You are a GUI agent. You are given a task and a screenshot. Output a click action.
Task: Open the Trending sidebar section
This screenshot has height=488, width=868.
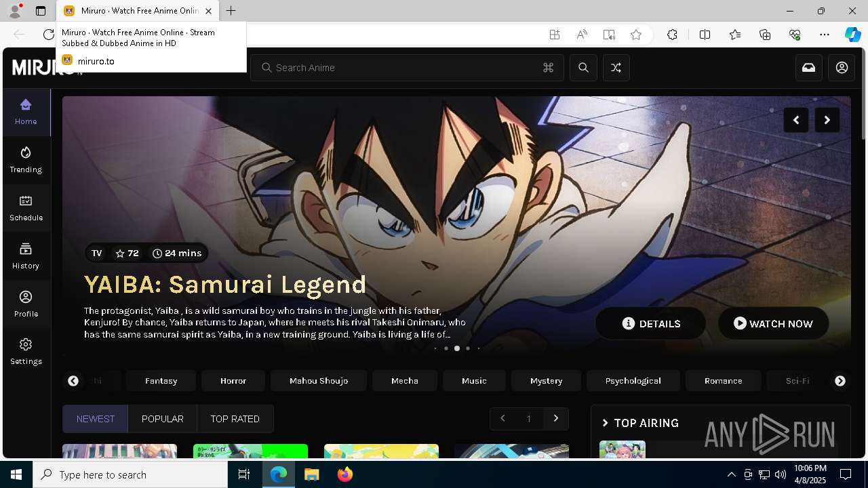26,160
